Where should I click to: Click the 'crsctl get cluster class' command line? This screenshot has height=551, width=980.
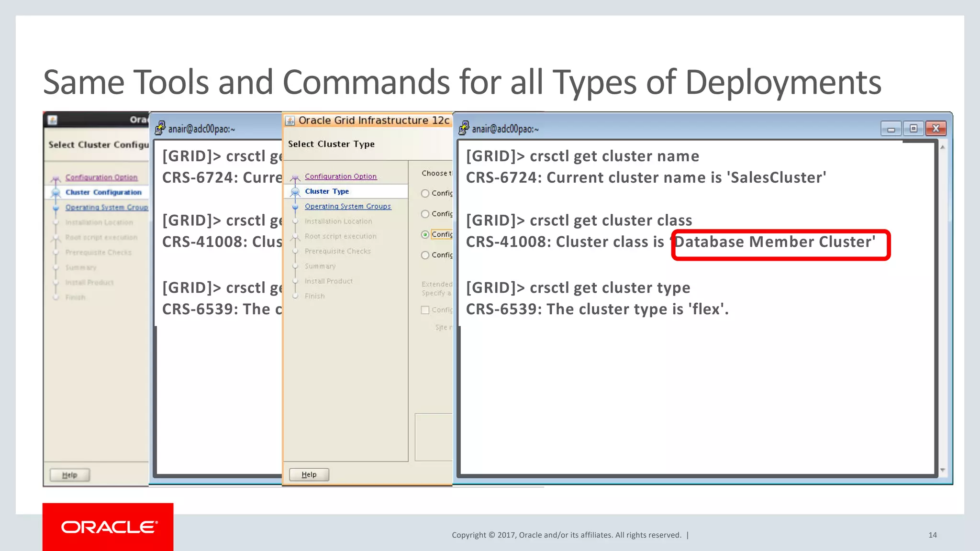click(579, 220)
